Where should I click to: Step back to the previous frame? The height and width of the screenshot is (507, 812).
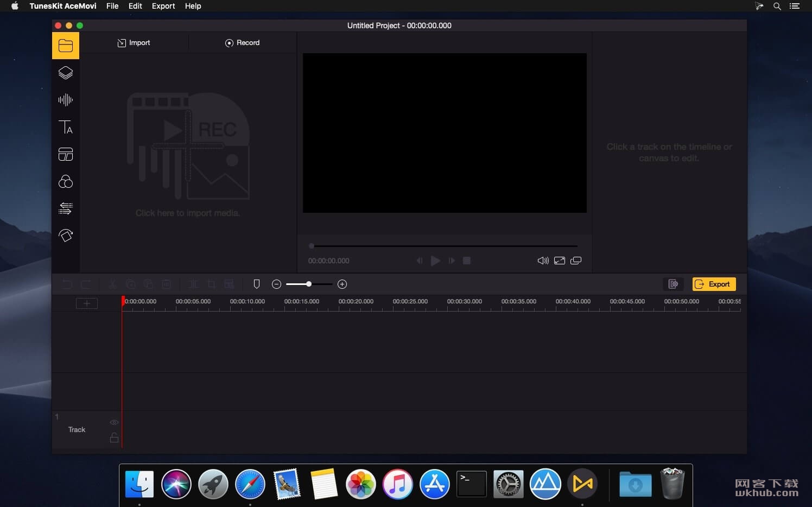(419, 261)
